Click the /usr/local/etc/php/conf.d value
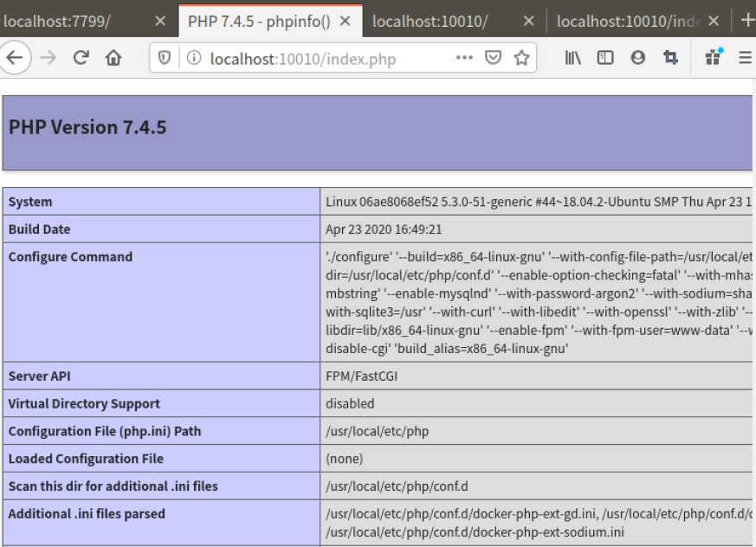Image resolution: width=756 pixels, height=547 pixels. click(x=397, y=486)
